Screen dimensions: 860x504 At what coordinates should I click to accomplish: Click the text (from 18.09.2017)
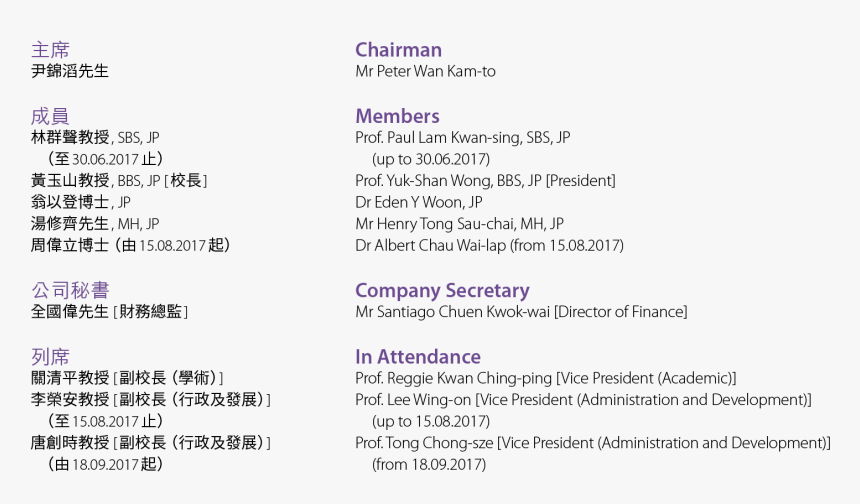tap(429, 465)
